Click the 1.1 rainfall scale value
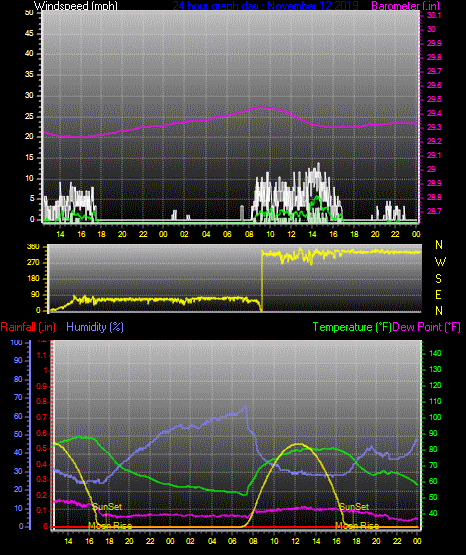Image resolution: width=466 pixels, height=555 pixels. tap(42, 355)
